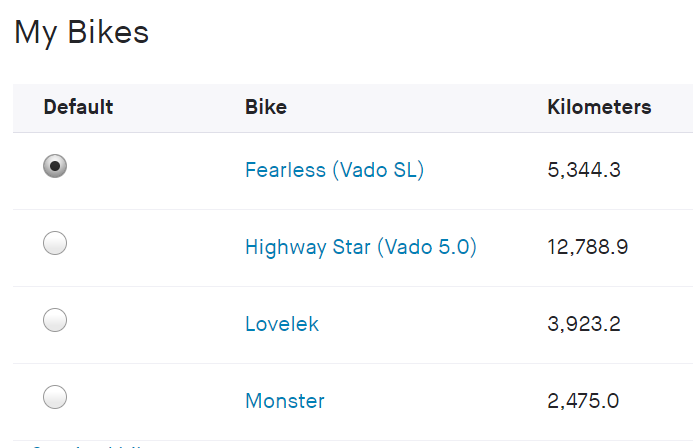Open the bike showing 2,475.0 kilometers
The width and height of the screenshot is (693, 448).
coord(285,401)
